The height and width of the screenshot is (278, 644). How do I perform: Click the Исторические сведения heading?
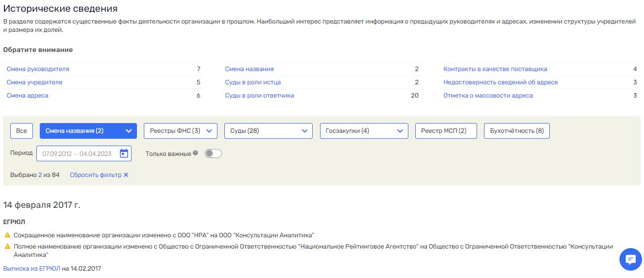pyautogui.click(x=60, y=9)
